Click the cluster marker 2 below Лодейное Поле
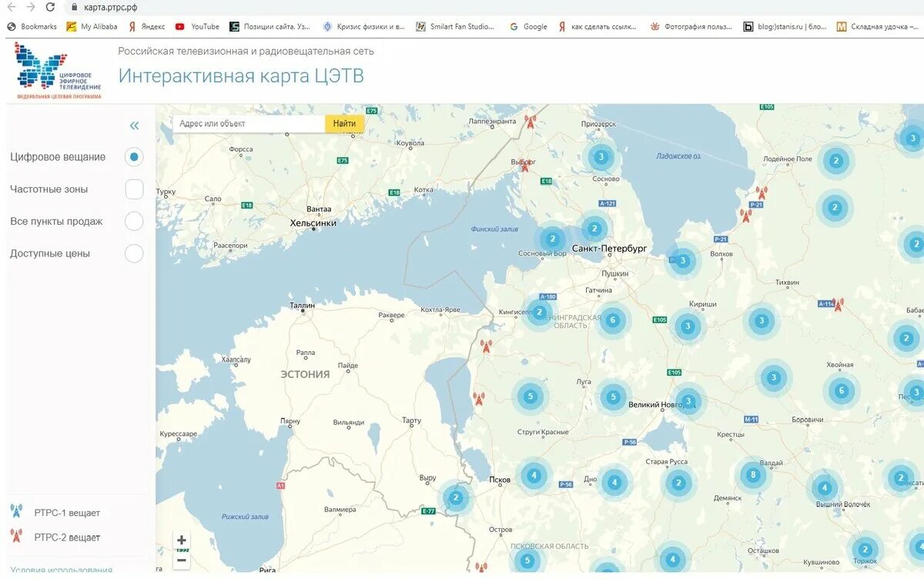This screenshot has height=579, width=924. [x=835, y=162]
